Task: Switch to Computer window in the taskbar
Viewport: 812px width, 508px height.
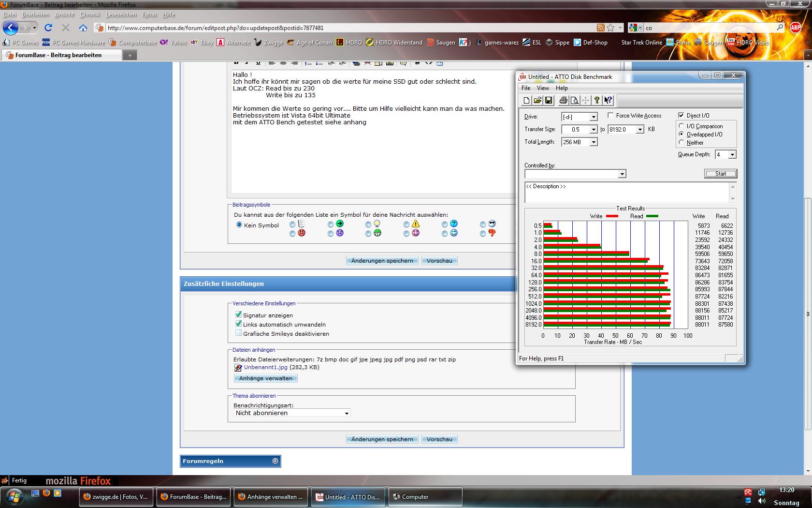Action: (x=425, y=497)
